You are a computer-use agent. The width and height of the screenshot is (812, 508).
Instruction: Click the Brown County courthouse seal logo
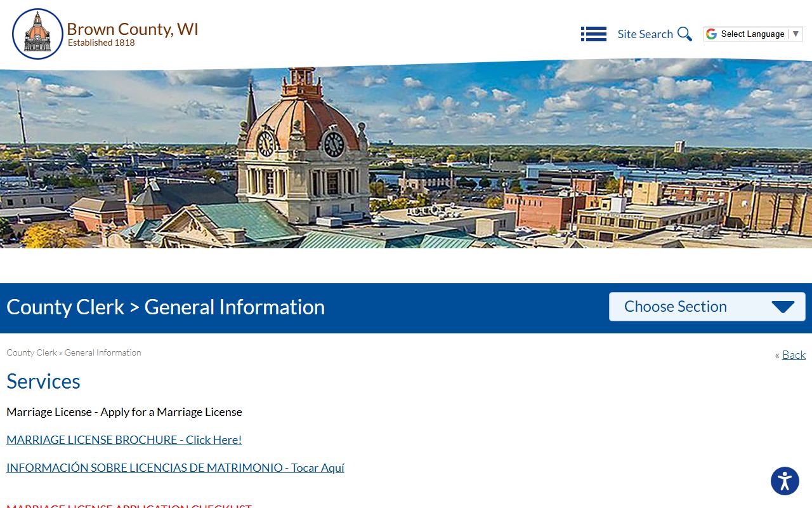coord(37,34)
